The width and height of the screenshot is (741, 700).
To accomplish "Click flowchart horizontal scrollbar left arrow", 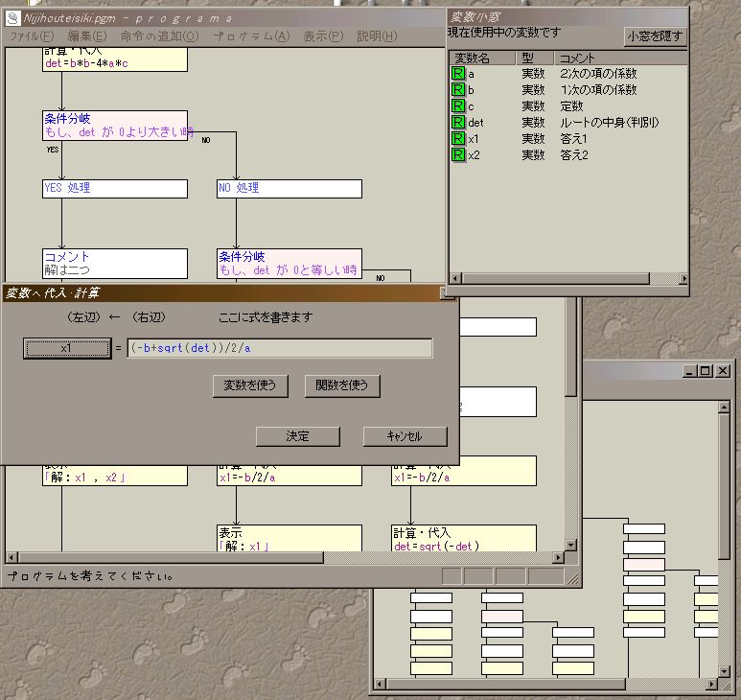I will coord(12,557).
